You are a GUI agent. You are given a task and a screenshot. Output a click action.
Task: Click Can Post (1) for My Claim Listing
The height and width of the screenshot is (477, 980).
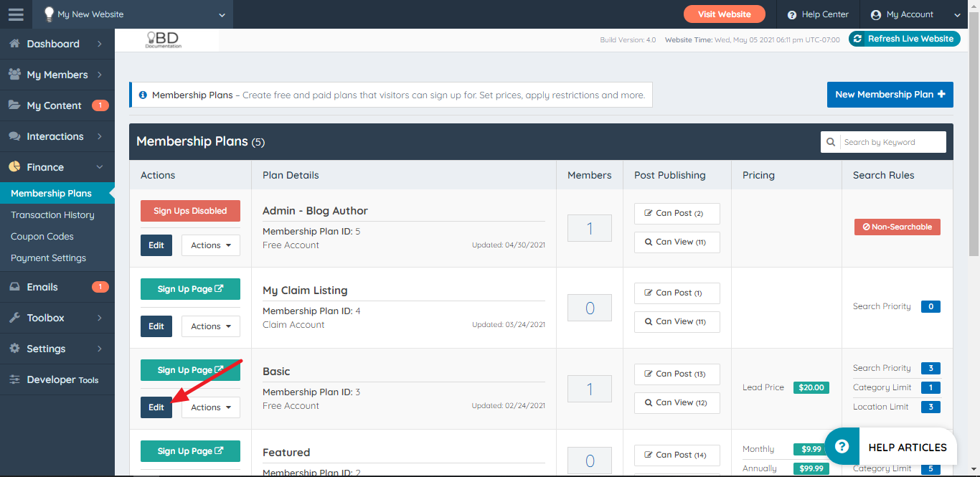(677, 293)
